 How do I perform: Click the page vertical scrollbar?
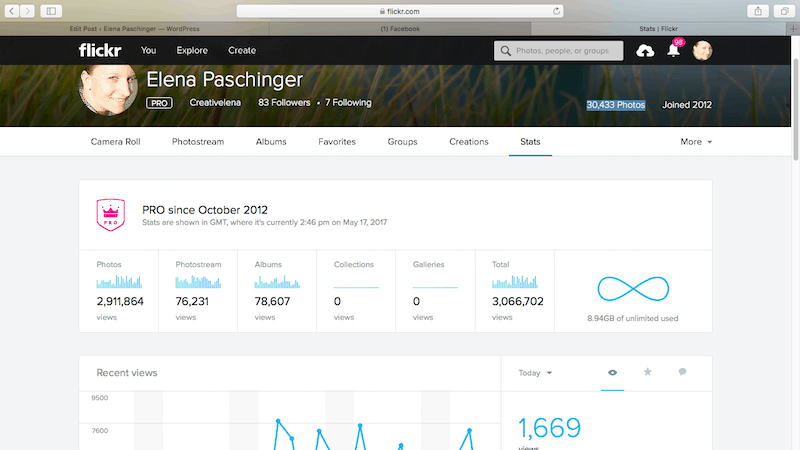795,110
